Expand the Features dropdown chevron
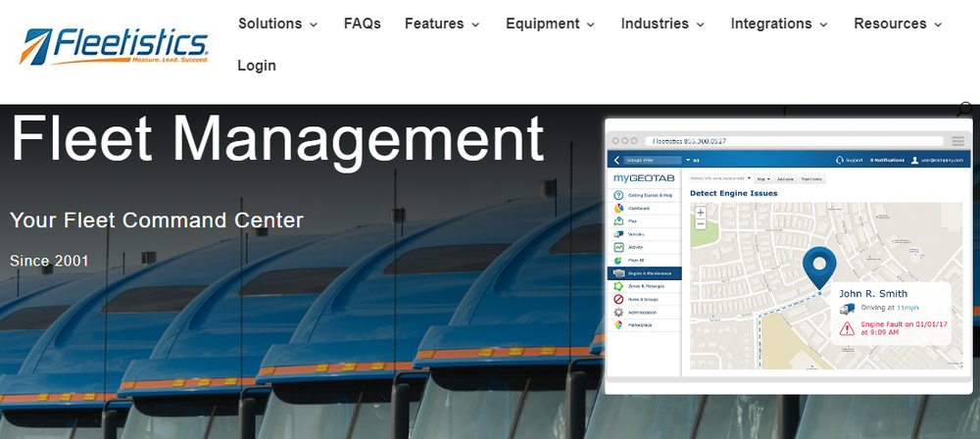Image resolution: width=980 pixels, height=439 pixels. click(475, 25)
